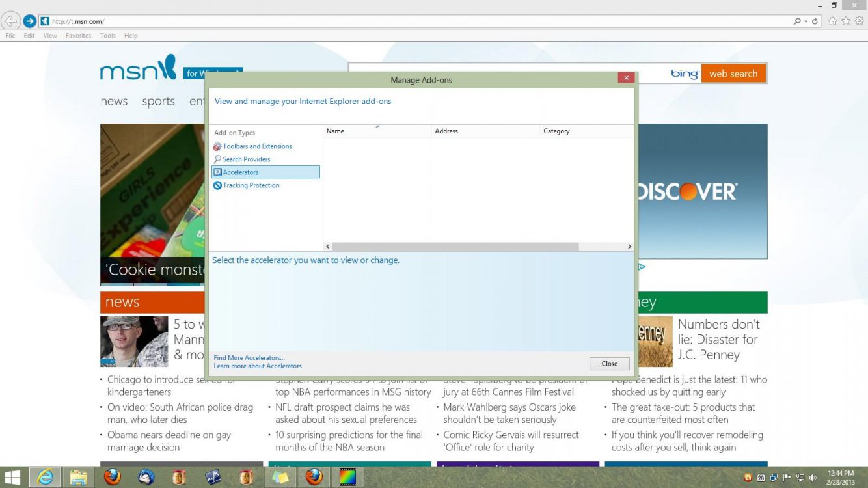868x488 pixels.
Task: Open 'The great fake-out: 5 products' link
Action: pos(683,413)
